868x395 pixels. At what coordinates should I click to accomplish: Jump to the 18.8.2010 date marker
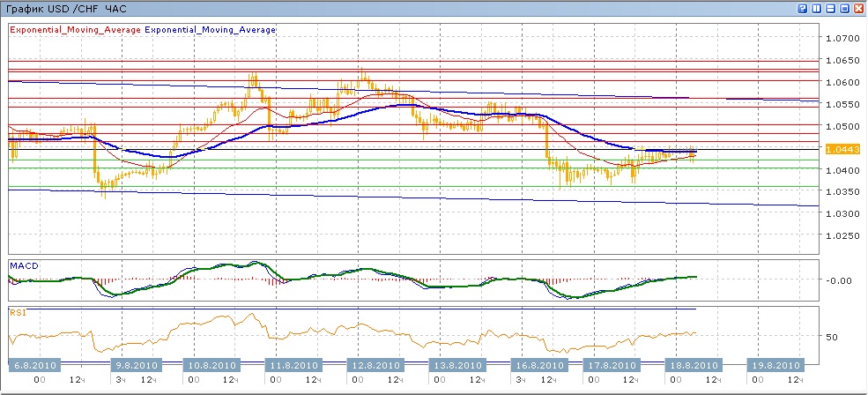click(x=694, y=365)
